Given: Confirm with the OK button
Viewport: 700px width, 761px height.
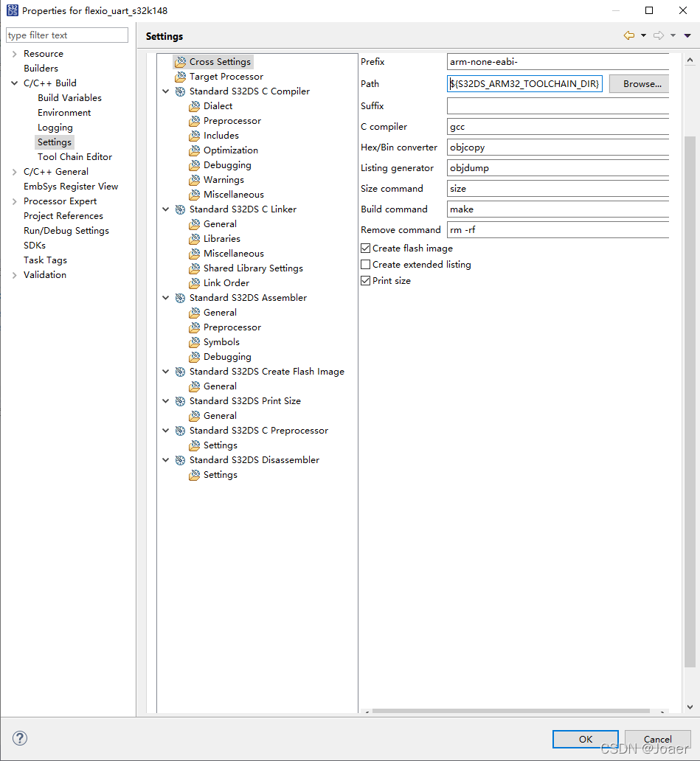Looking at the screenshot, I should pyautogui.click(x=586, y=739).
